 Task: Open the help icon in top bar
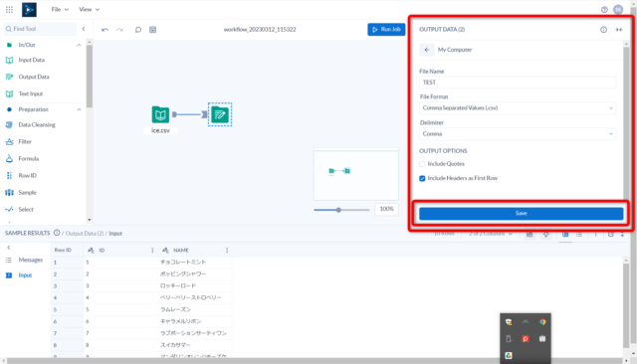point(604,9)
